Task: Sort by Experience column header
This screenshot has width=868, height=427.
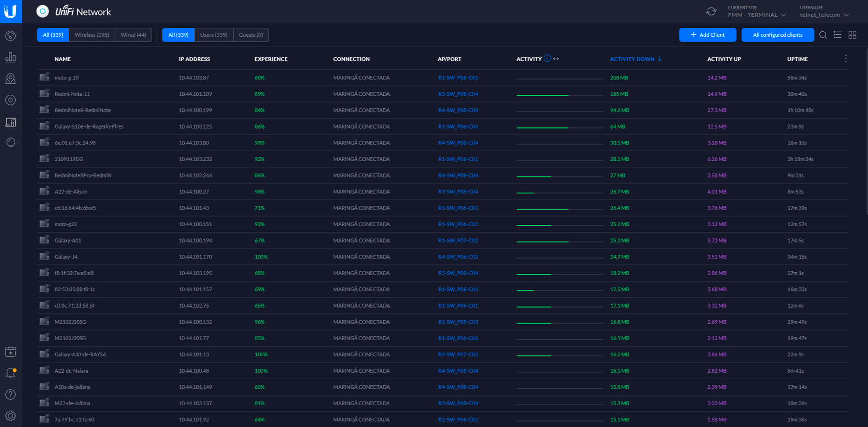Action: pyautogui.click(x=271, y=59)
